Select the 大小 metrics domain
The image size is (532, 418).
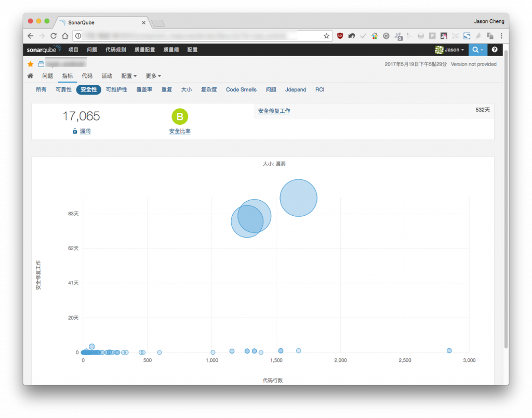click(187, 89)
